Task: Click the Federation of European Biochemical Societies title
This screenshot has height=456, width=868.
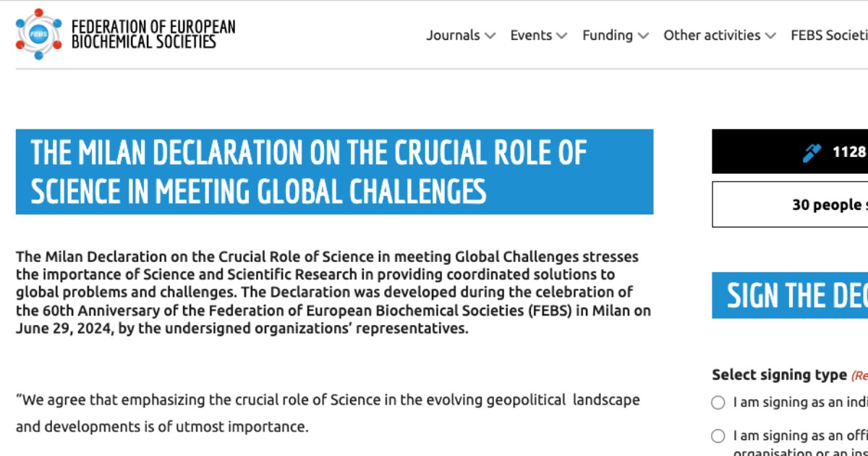Action: (x=153, y=34)
